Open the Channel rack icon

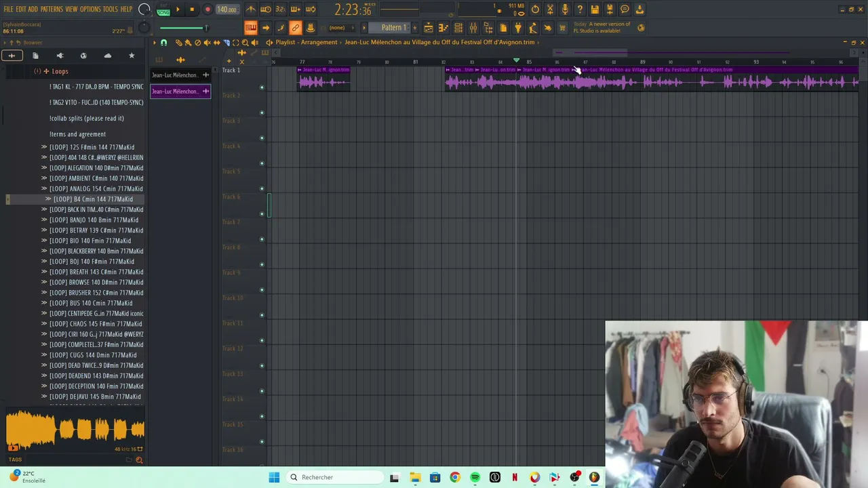(x=458, y=28)
